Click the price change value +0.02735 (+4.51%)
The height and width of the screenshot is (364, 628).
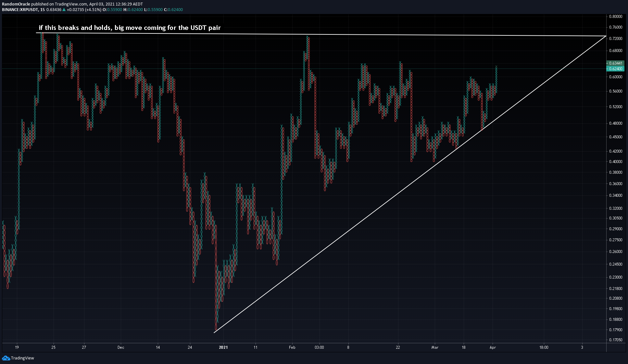coord(84,10)
